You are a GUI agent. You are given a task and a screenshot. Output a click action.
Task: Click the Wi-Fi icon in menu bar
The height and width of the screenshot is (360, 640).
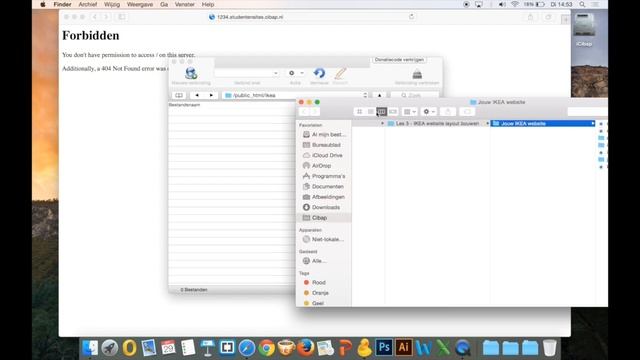pos(515,4)
